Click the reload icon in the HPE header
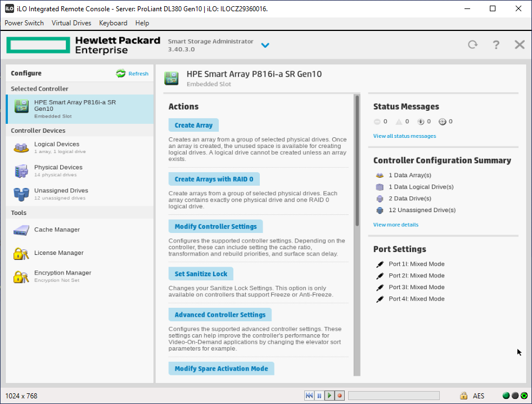 click(472, 44)
